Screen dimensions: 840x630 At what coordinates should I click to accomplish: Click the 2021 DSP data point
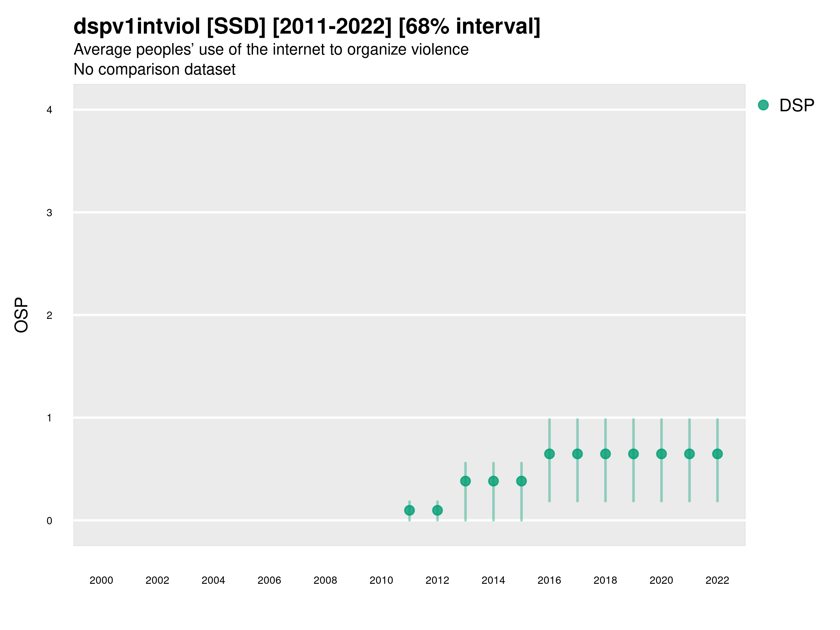(x=689, y=454)
